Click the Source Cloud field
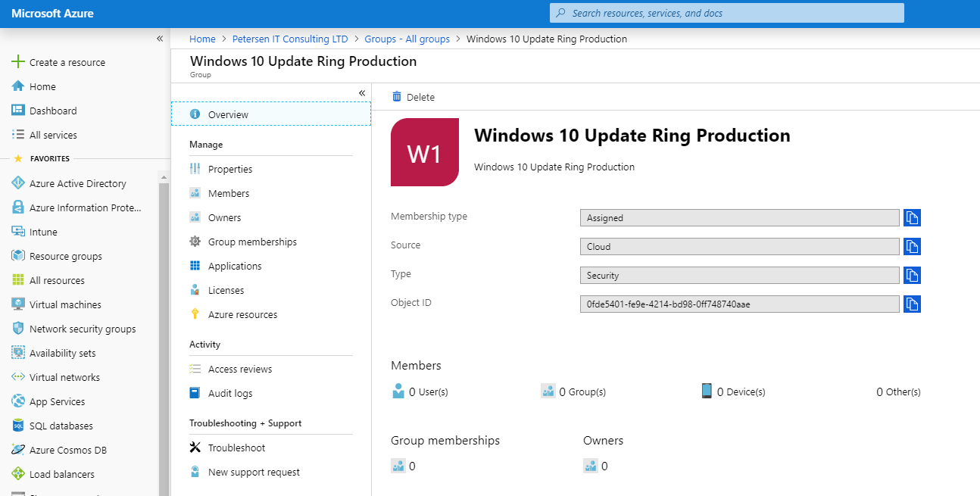The width and height of the screenshot is (980, 496). tap(740, 247)
